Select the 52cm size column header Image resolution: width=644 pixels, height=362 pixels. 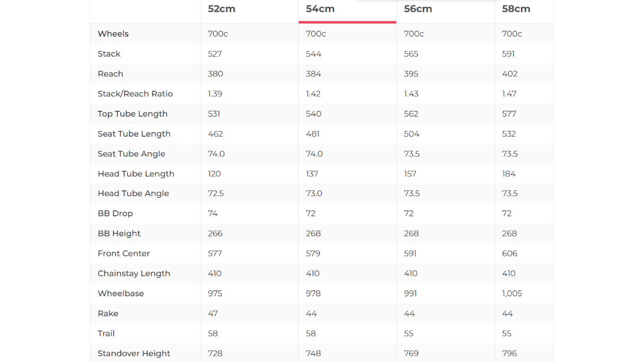pyautogui.click(x=222, y=9)
